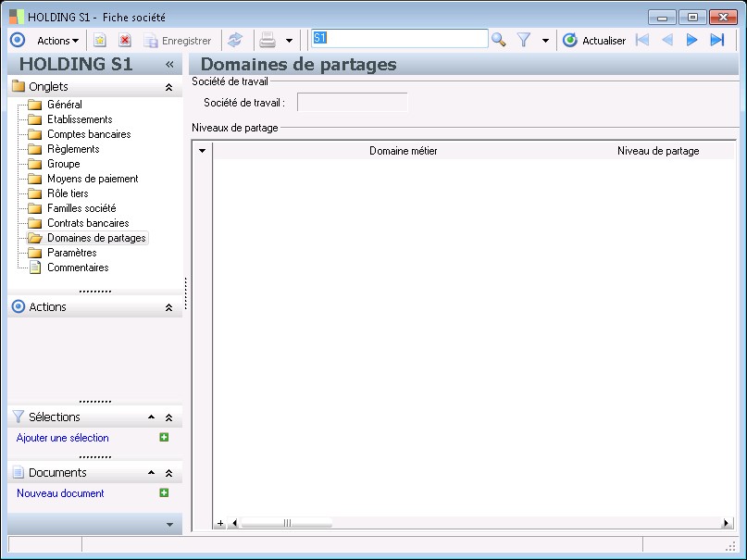Click the Actualiser button

click(x=594, y=41)
